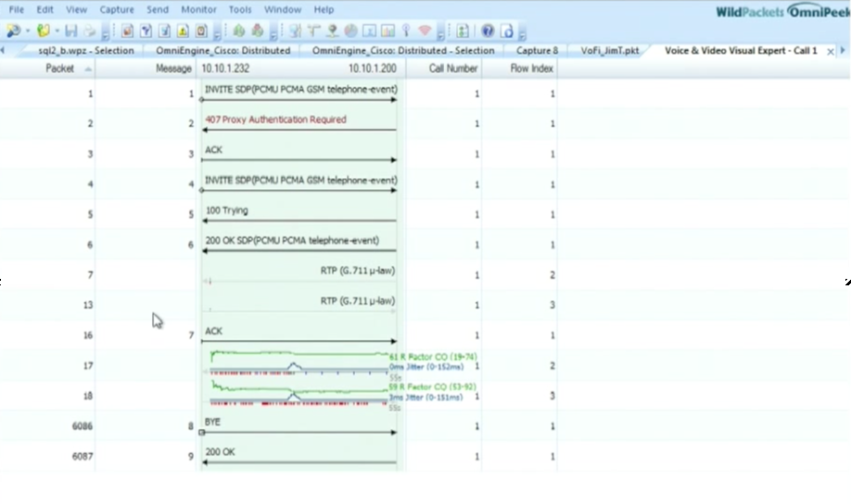Click the graph template document icon

click(x=164, y=31)
